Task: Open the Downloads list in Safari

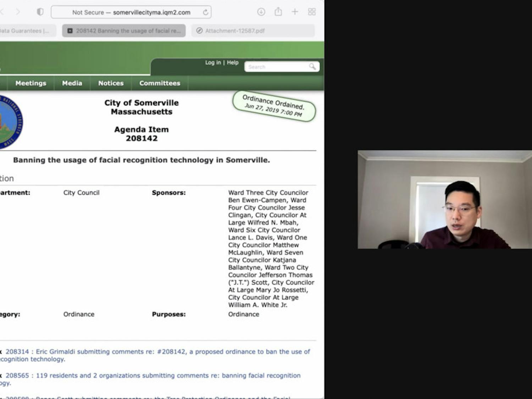Action: tap(261, 12)
